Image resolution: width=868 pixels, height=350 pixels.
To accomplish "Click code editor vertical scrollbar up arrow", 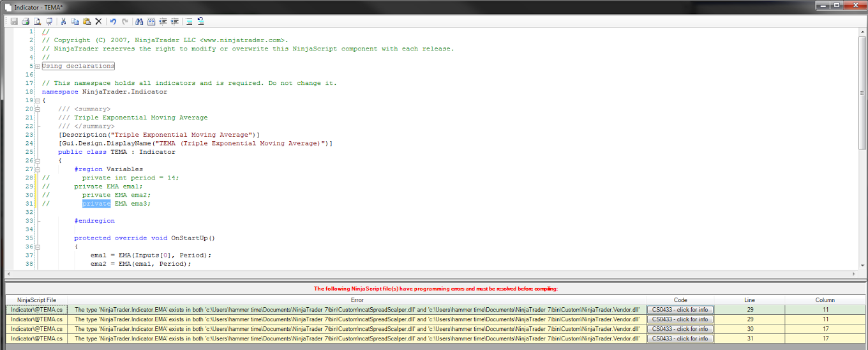I will click(x=862, y=32).
